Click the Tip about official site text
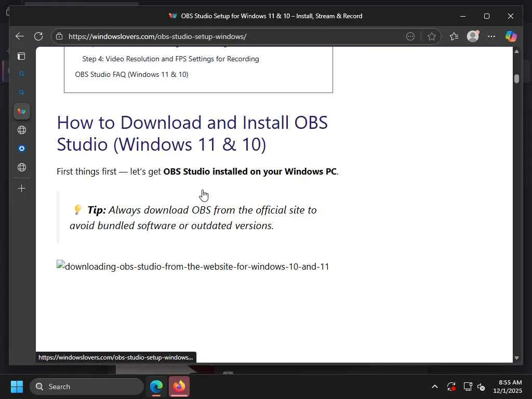This screenshot has width=532, height=399. (193, 218)
